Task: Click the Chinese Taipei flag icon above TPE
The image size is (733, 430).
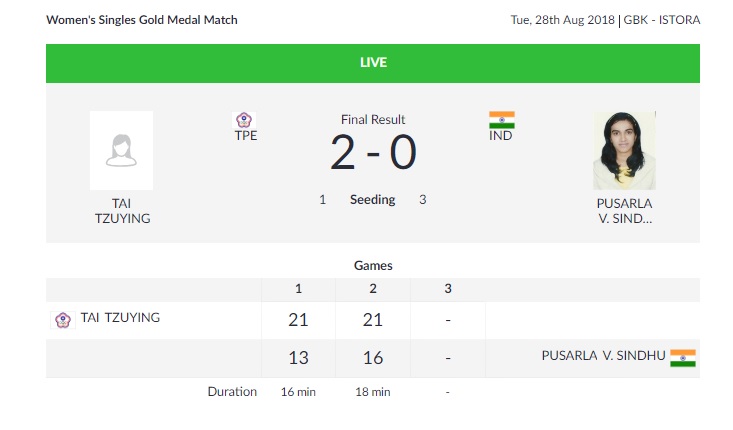Action: pyautogui.click(x=244, y=120)
